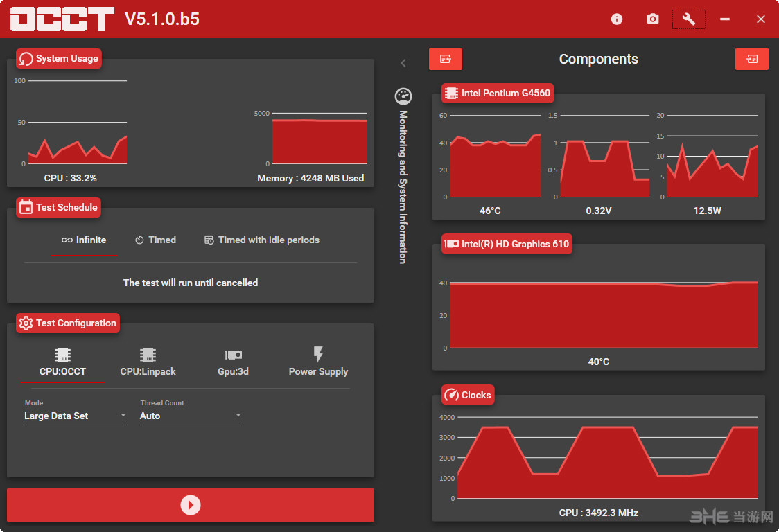Click the CPU clock frequency graph

coord(608,457)
